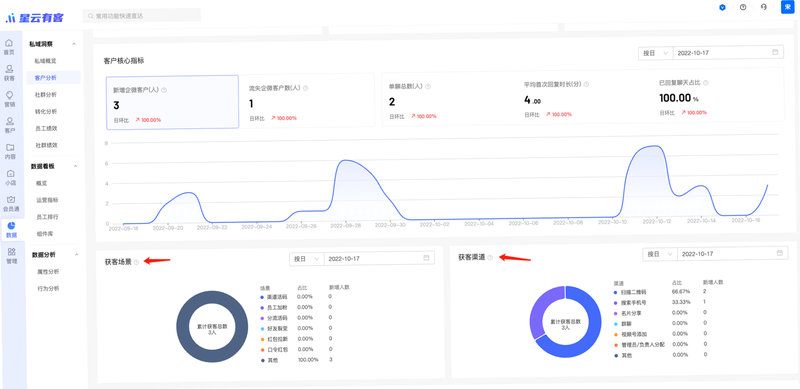Toggle 分流活码 legend entry
This screenshot has width=800, height=389.
274,318
